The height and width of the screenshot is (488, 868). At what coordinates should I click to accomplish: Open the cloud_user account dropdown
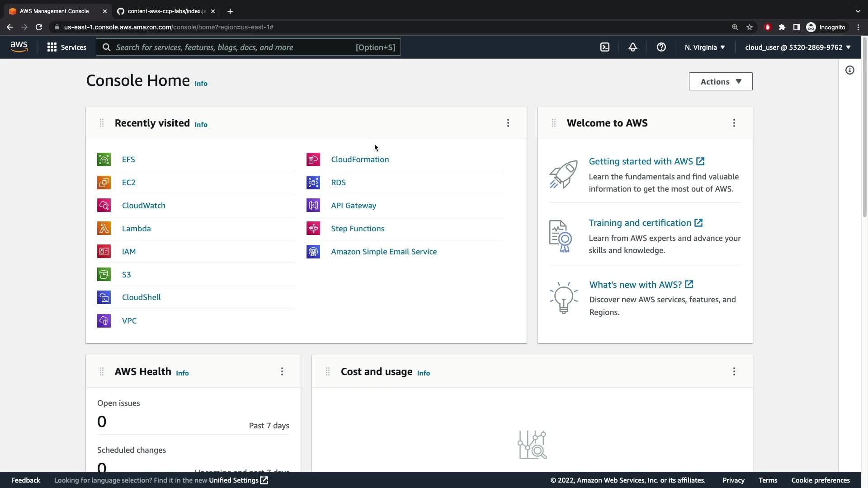click(797, 47)
